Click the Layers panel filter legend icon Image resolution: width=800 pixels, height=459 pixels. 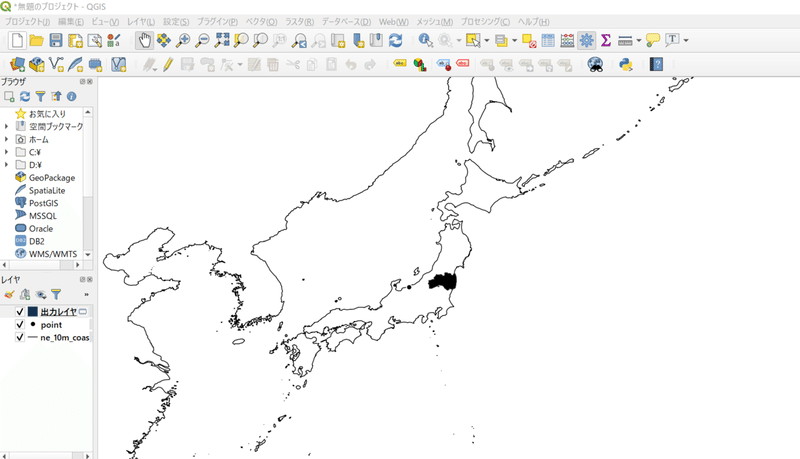point(56,294)
